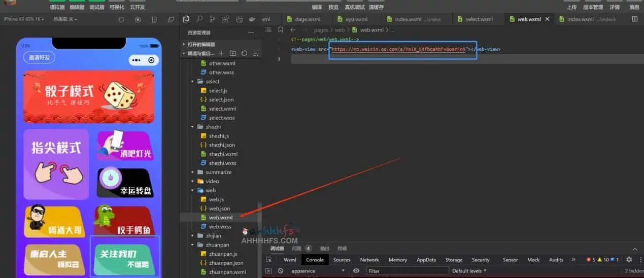Expand the zhijian folder
The image size is (644, 278).
(x=213, y=236)
